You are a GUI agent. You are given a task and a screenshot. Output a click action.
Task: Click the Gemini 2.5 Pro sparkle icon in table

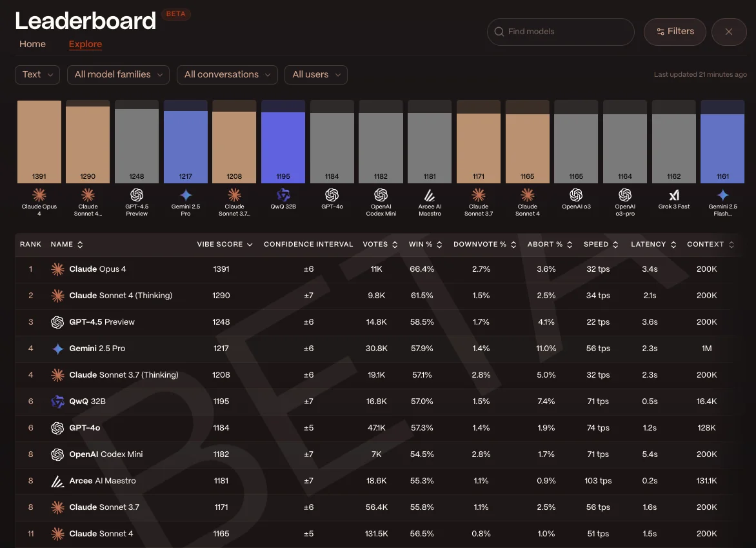57,349
